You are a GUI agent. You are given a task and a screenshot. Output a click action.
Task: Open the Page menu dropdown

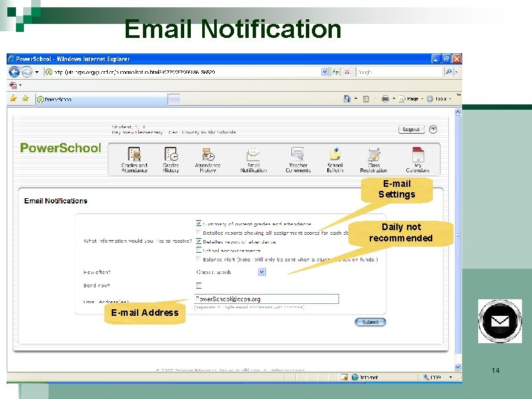pos(412,98)
